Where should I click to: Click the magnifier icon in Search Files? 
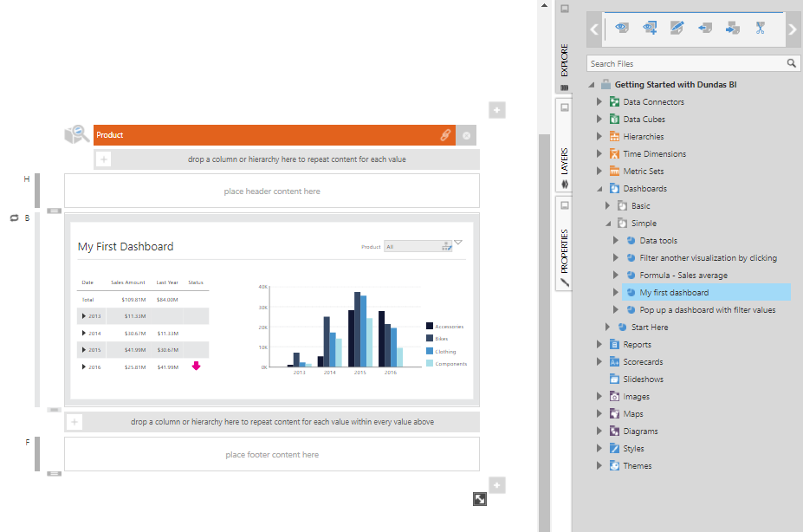[x=790, y=63]
